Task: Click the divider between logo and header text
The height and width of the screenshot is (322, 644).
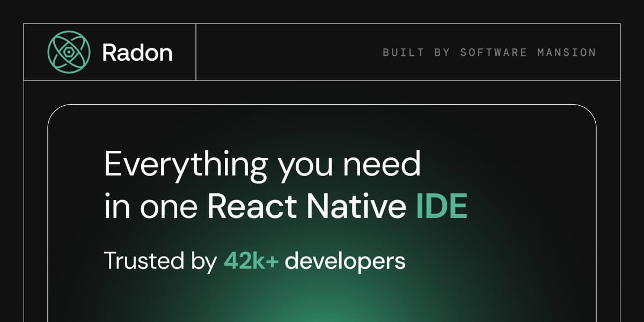Action: [197, 52]
